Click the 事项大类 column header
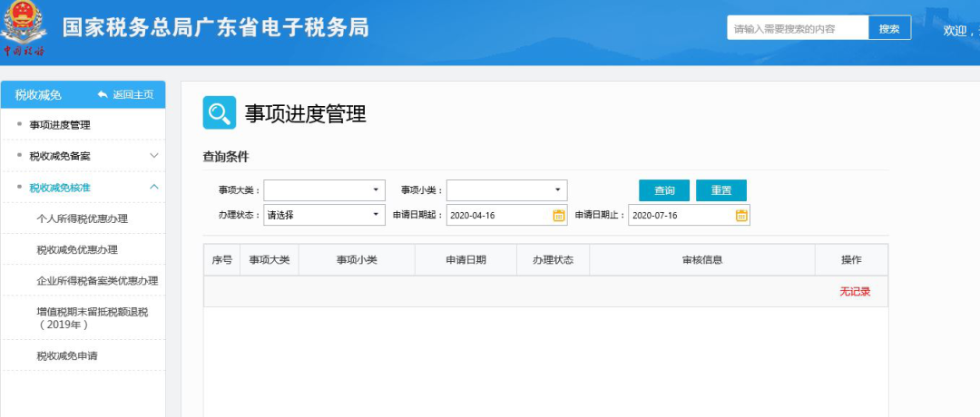Viewport: 980px width, 417px height. pyautogui.click(x=269, y=259)
